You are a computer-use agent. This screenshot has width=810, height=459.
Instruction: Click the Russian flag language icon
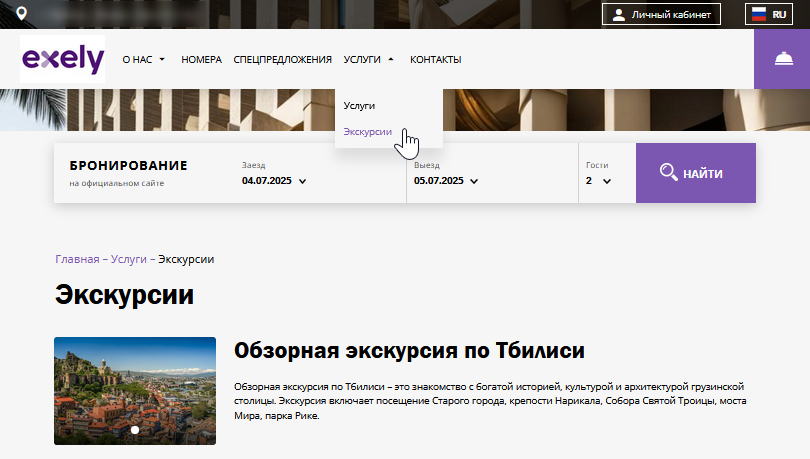coord(758,15)
